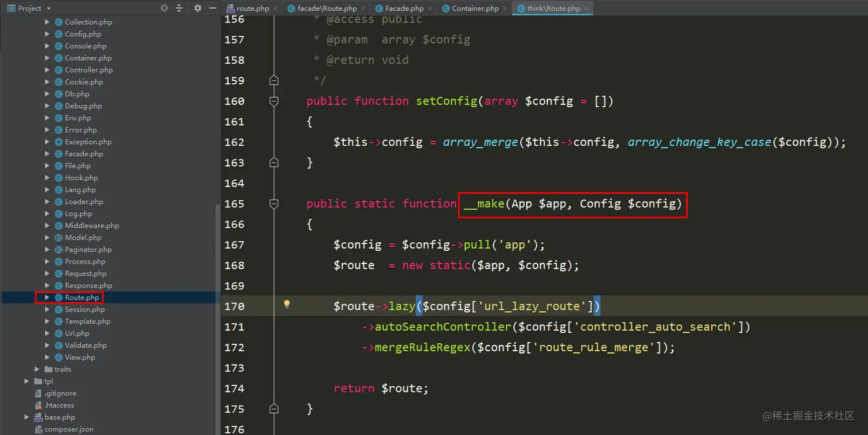Click line number 168 in the gutter
Screen dimensions: 868x435
pyautogui.click(x=234, y=265)
